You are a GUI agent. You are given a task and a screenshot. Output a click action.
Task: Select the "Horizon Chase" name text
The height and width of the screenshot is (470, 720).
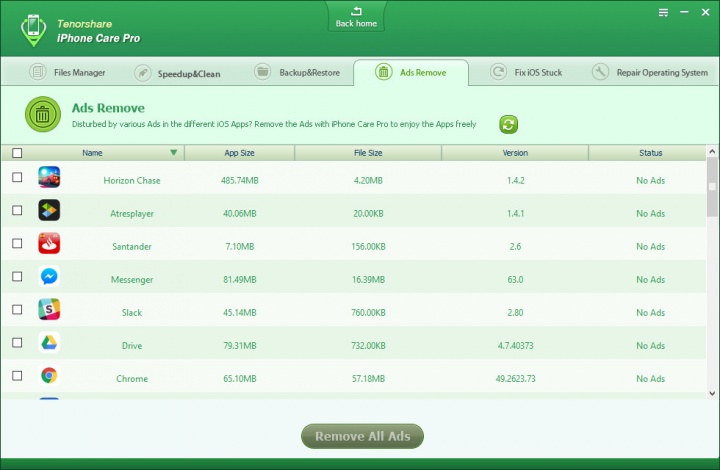pos(132,180)
